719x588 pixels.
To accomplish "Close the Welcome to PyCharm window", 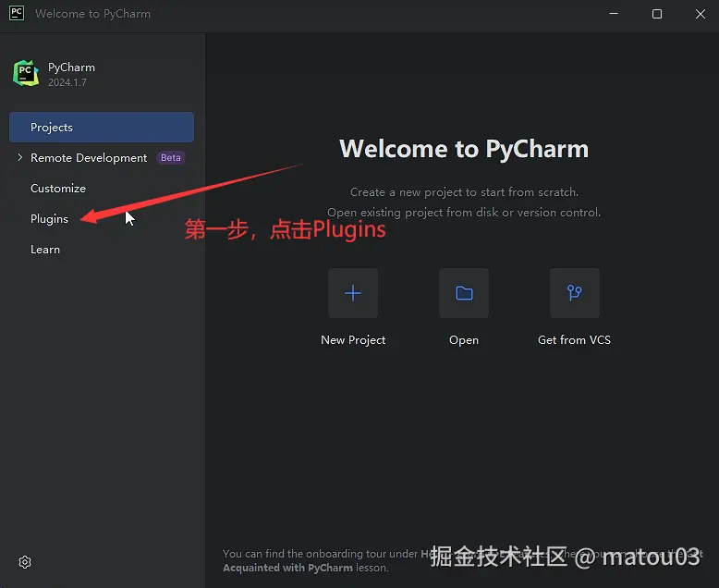I will [701, 14].
